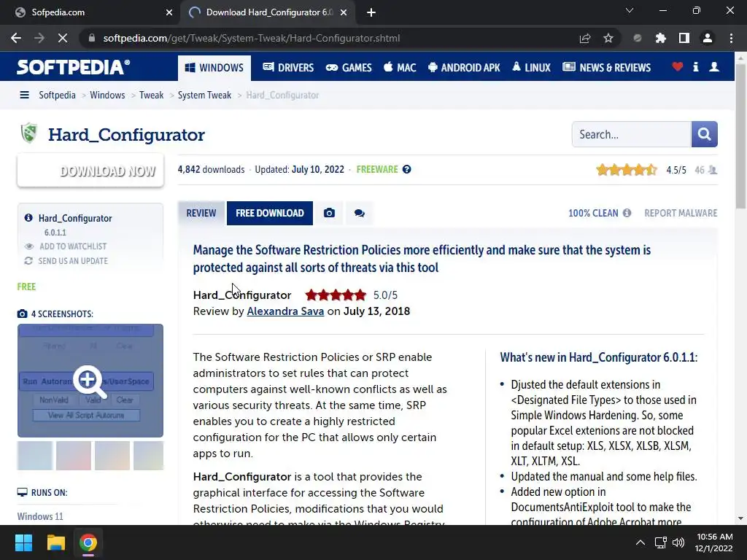Open the volume control in system tray
The image size is (747, 560).
(678, 542)
